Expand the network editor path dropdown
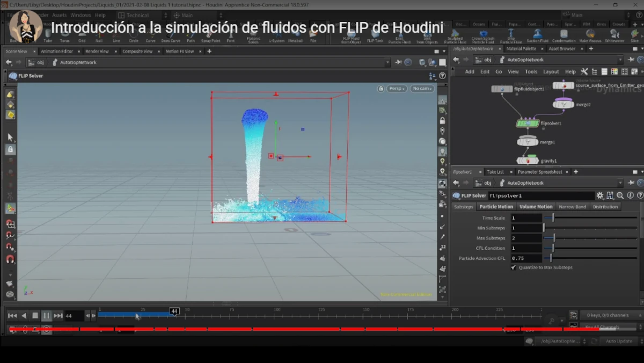This screenshot has height=363, width=644. click(x=620, y=60)
